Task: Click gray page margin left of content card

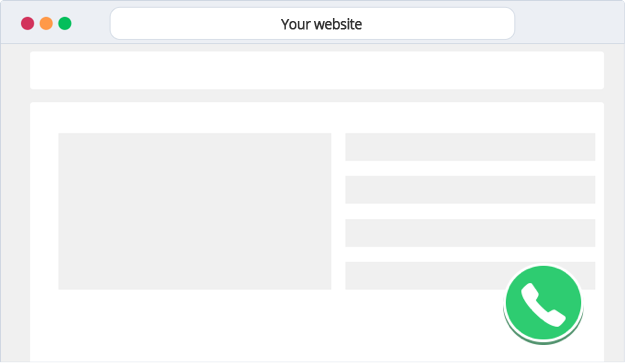Action: [16, 203]
